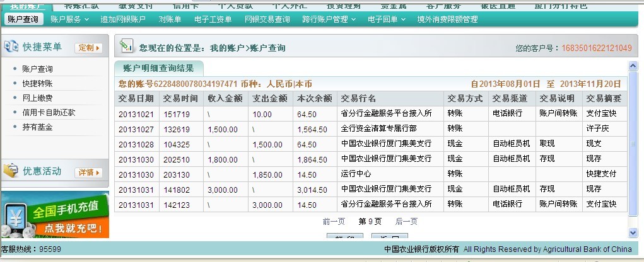
Task: Go to previous page via 前一页
Action: (334, 221)
